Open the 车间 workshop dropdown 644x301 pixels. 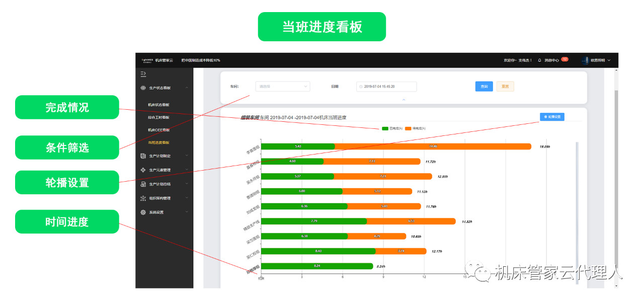coord(283,87)
